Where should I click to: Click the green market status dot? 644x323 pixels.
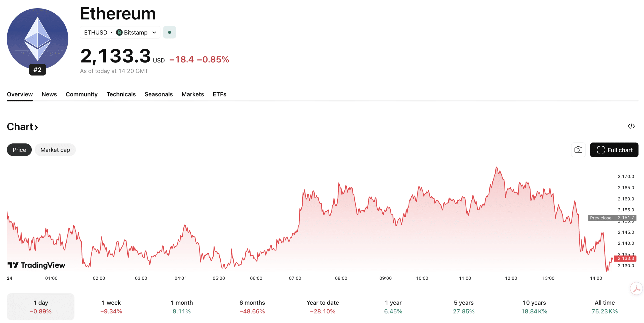170,32
